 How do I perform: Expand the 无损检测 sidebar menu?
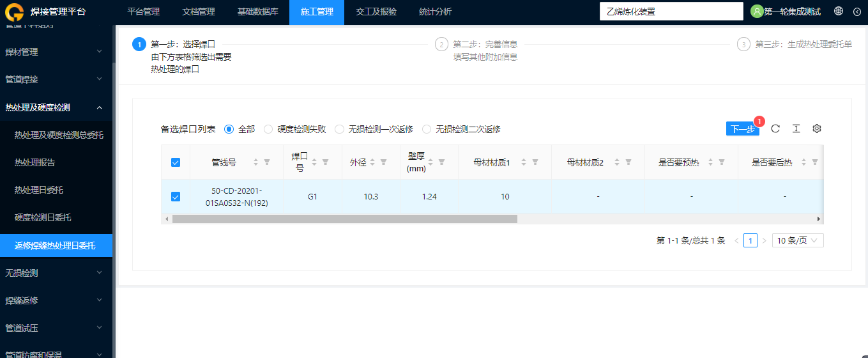[56, 273]
